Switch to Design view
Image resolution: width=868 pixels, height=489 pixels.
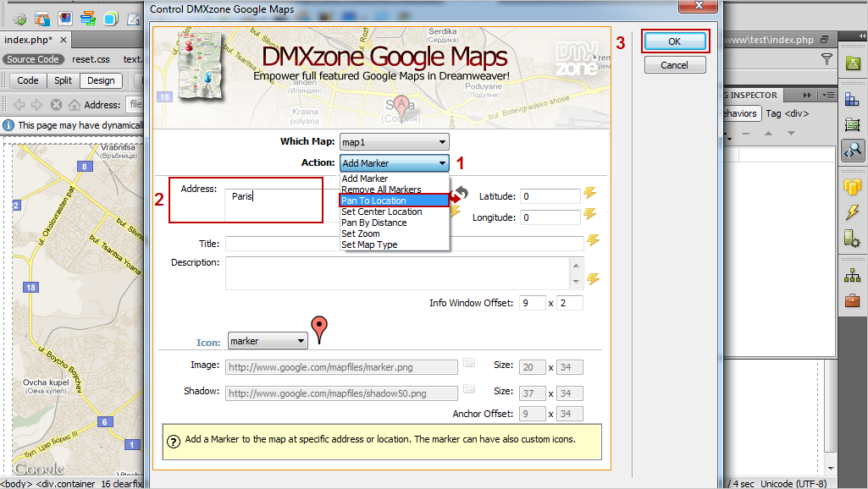(x=101, y=80)
